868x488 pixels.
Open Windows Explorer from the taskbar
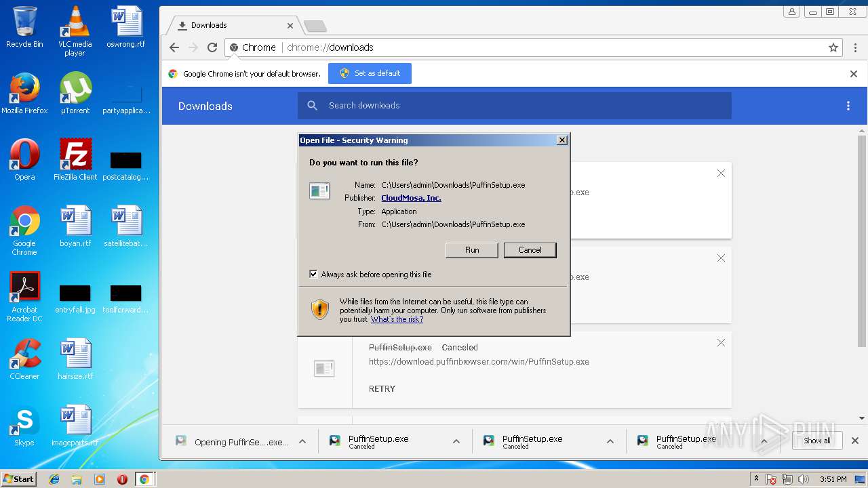[x=77, y=479]
